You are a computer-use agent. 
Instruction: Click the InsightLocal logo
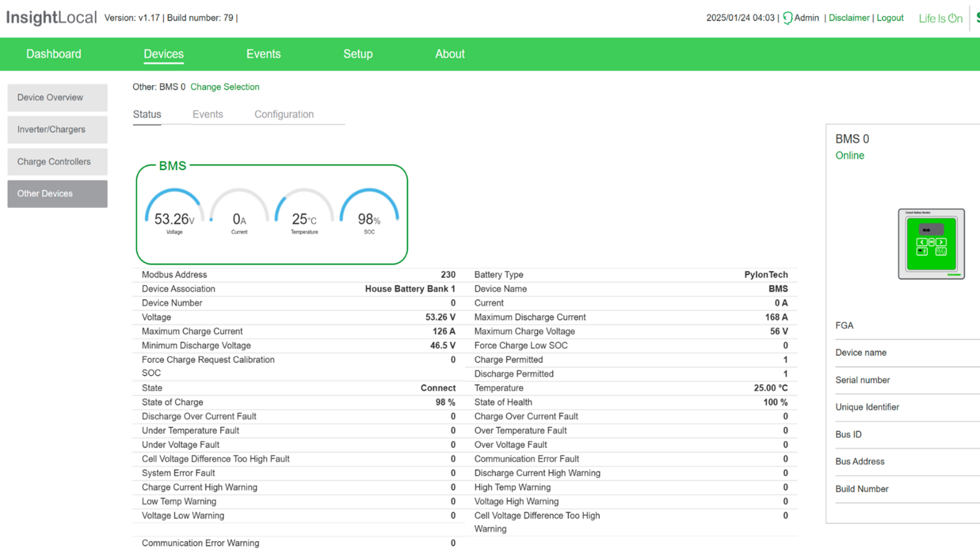51,18
